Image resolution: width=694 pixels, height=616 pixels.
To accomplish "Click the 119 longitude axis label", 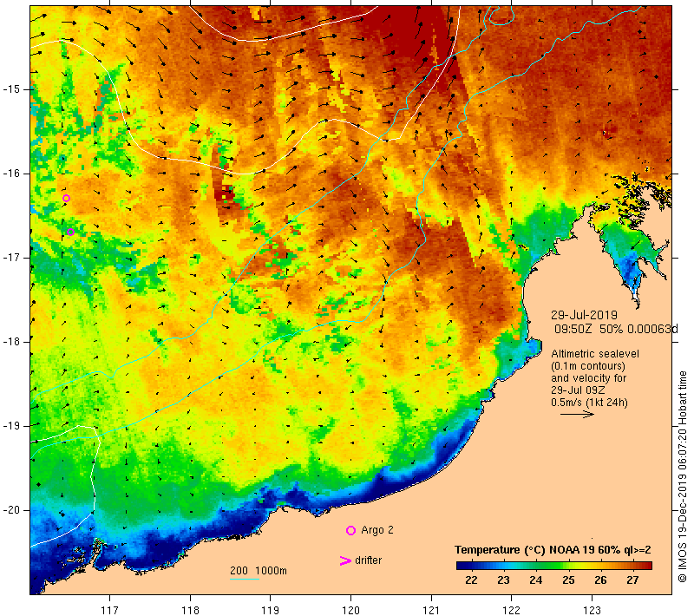I will 270,610.
